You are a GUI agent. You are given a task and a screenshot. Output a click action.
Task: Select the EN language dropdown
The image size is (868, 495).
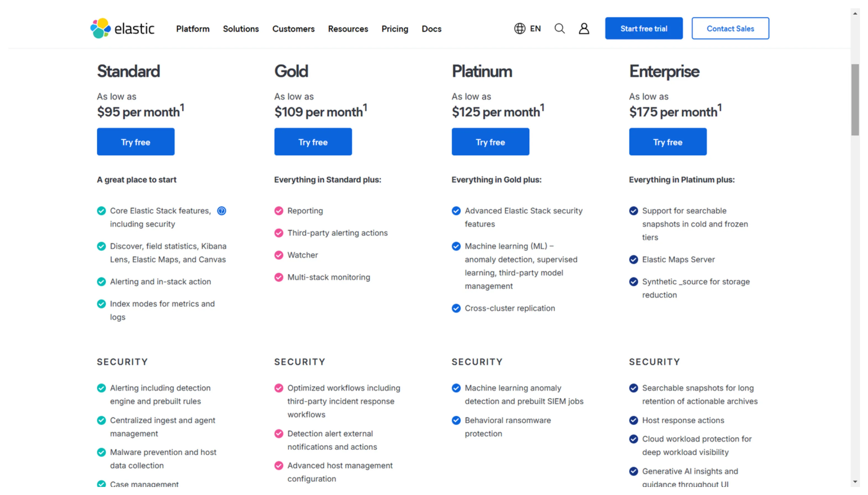click(535, 29)
